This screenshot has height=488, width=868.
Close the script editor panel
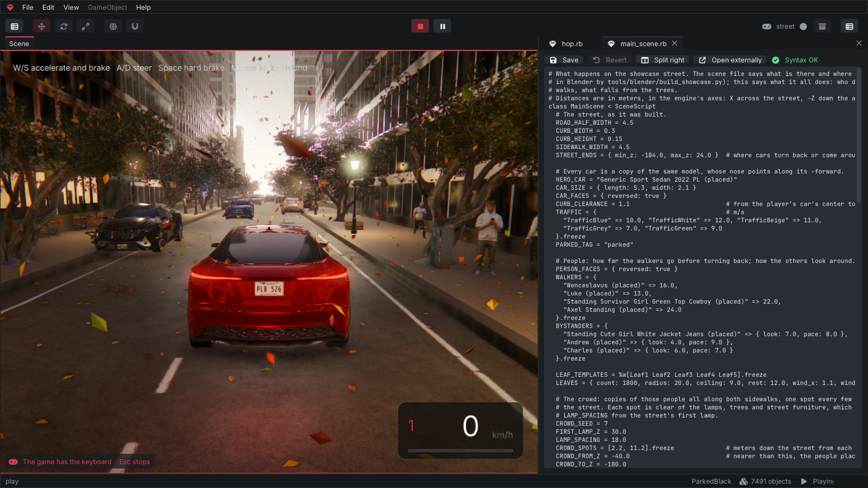click(x=859, y=43)
